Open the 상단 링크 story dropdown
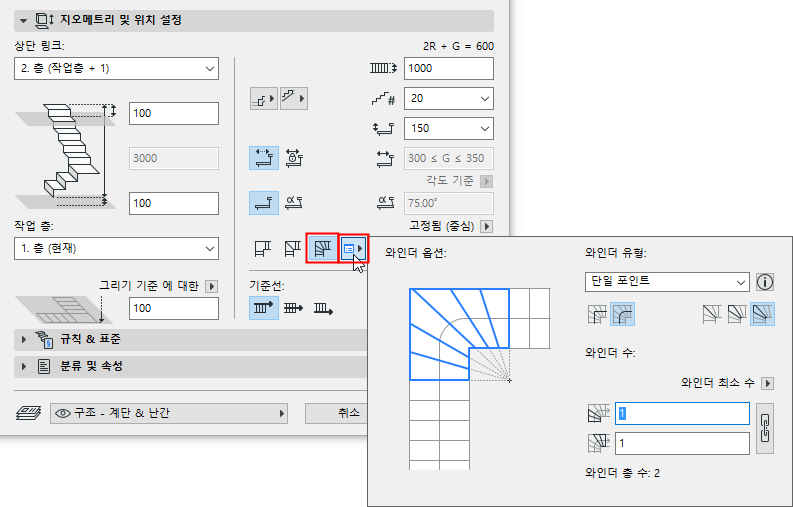793x507 pixels. [116, 68]
